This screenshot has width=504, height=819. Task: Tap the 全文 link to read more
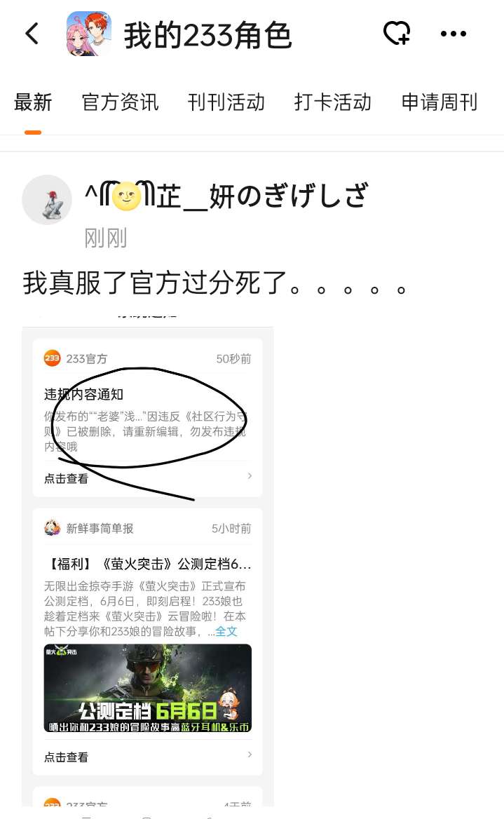(x=226, y=632)
